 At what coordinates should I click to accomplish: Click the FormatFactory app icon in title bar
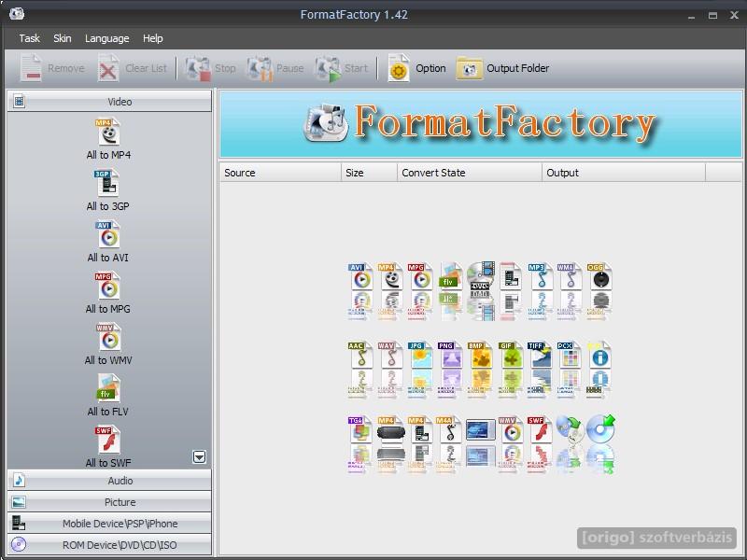(17, 14)
